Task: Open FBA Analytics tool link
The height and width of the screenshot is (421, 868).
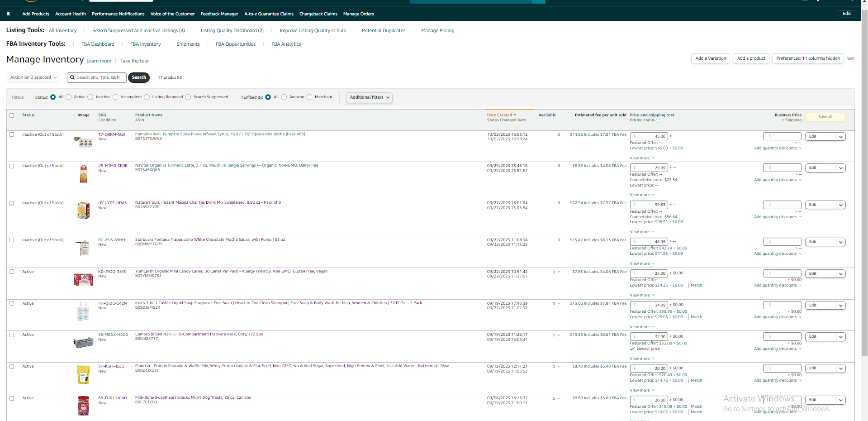Action: tap(286, 44)
